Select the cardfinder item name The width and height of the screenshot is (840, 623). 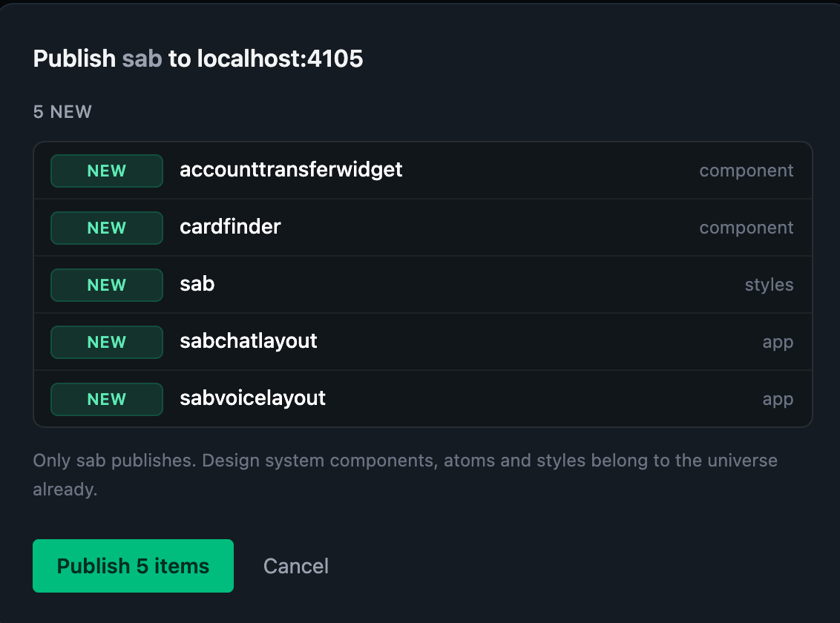(x=230, y=227)
